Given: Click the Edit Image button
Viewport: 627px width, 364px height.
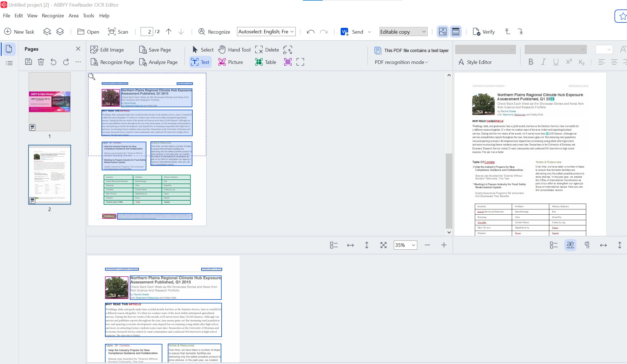Looking at the screenshot, I should 107,50.
